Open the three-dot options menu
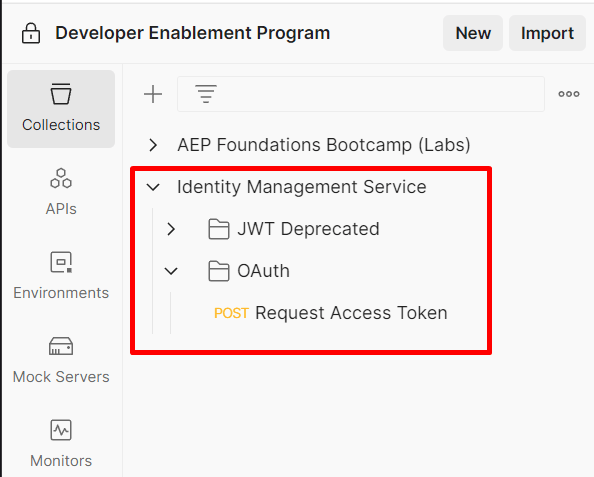The image size is (594, 477). pos(569,94)
